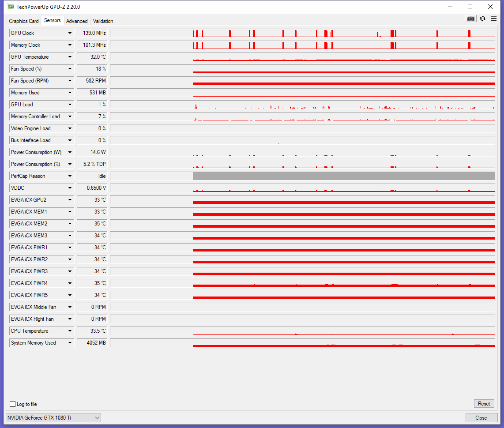Expand the Fan Speed (RPM) dropdown

click(x=70, y=81)
